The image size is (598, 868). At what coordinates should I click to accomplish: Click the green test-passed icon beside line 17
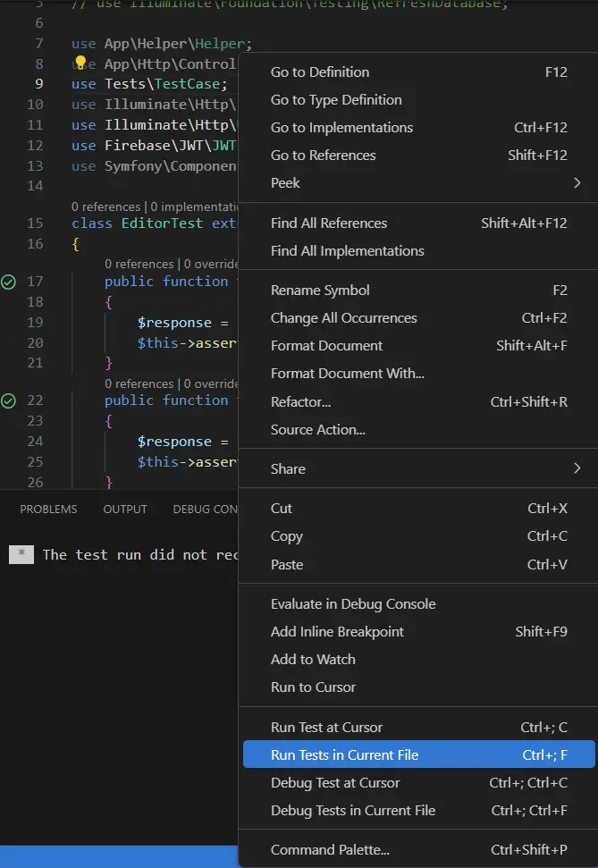click(x=9, y=281)
